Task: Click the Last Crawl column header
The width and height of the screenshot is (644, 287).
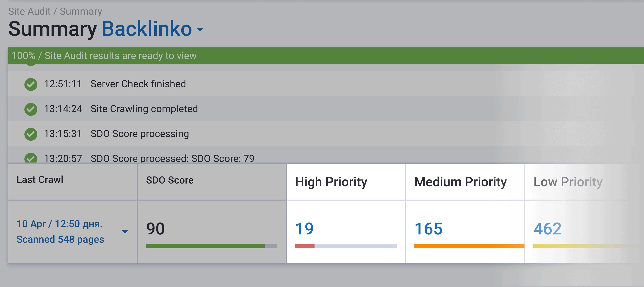Action: tap(40, 180)
